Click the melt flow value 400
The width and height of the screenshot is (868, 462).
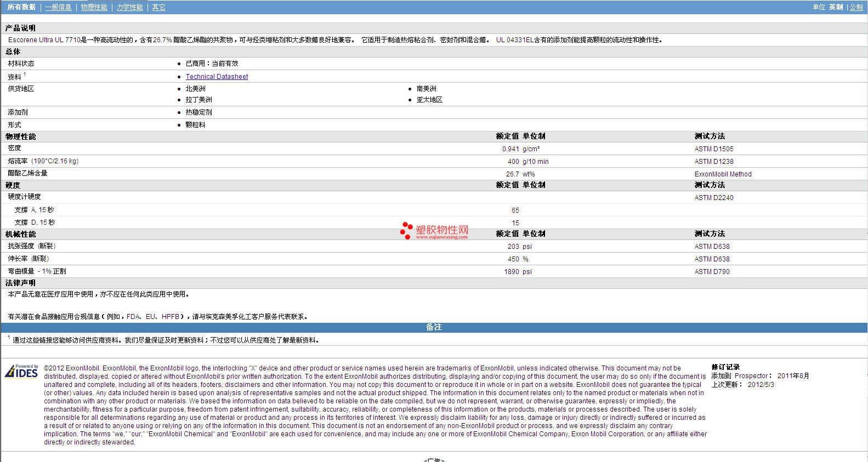(513, 162)
